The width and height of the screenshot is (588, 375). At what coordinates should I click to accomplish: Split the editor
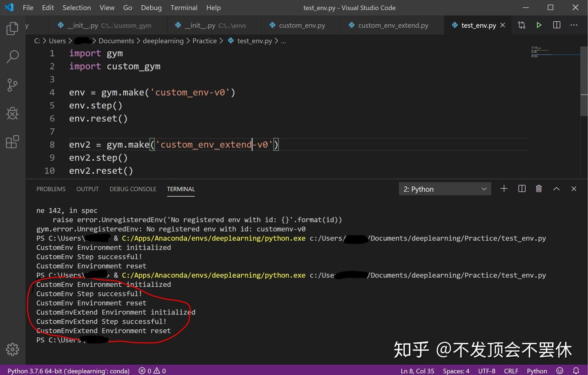[x=556, y=25]
